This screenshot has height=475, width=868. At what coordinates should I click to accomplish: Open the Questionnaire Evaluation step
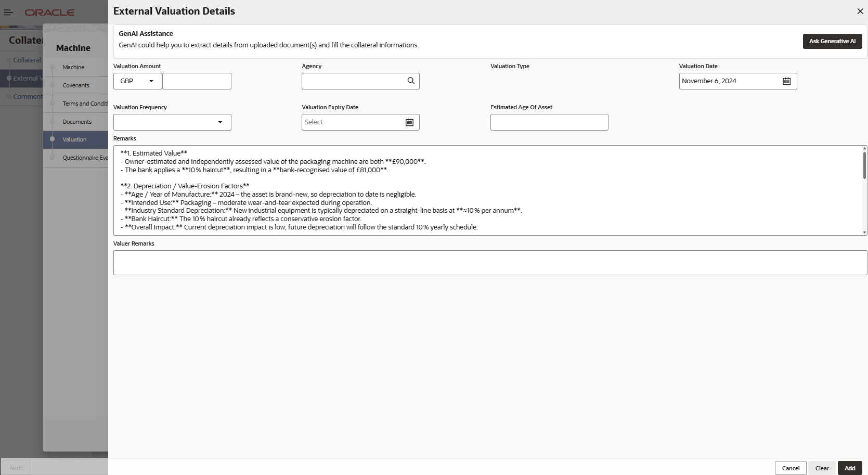pos(85,158)
